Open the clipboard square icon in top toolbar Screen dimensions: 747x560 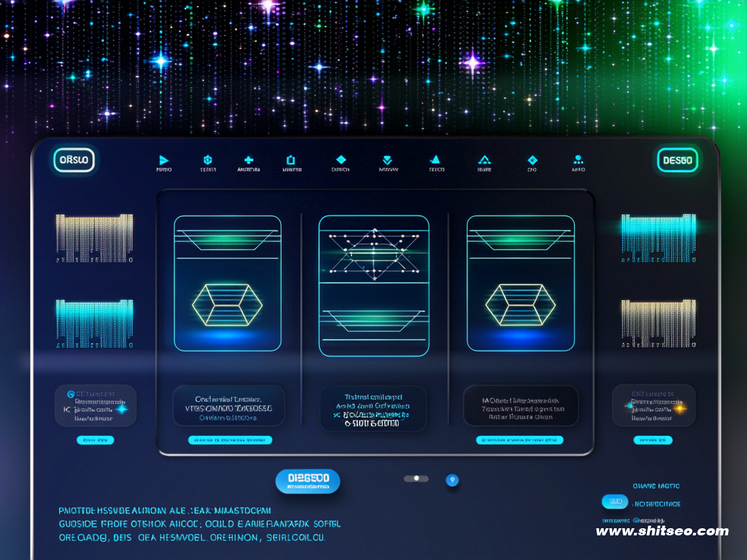coord(290,160)
